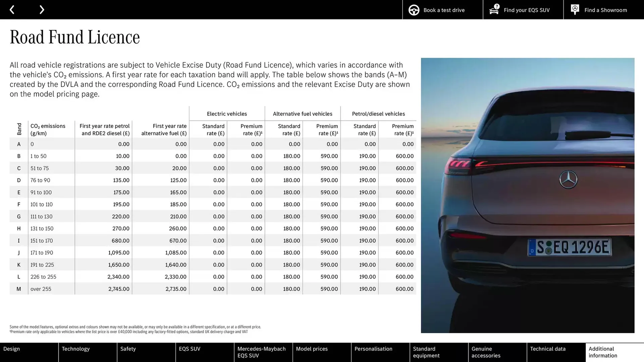Select the Mercedes star emblem in the photo
This screenshot has width=644, height=362.
point(568,179)
